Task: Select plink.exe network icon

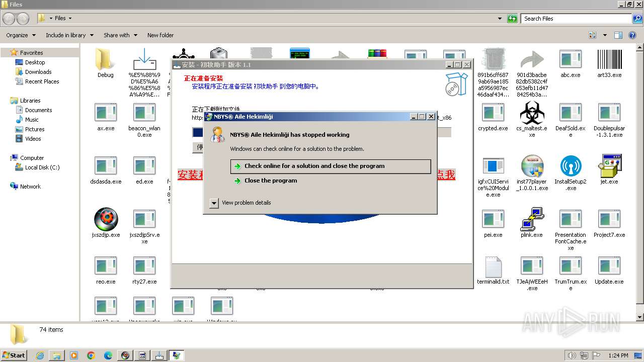Action: tap(532, 219)
